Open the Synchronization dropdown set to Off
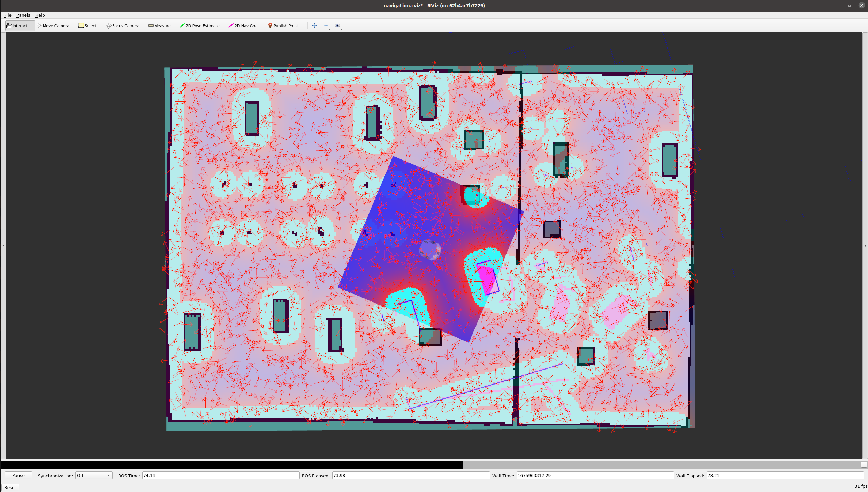The height and width of the screenshot is (492, 868). (94, 476)
